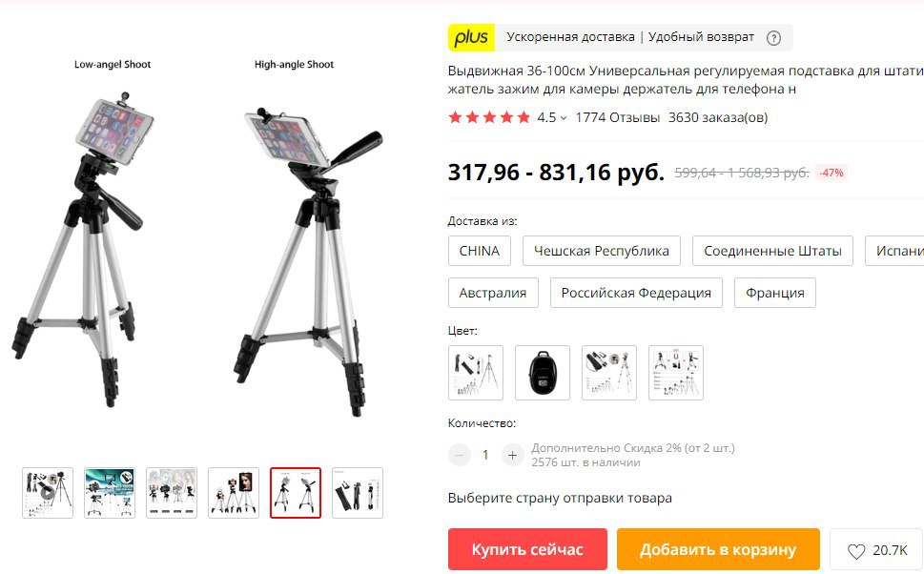Select Франция as shipping origin
The image size is (924, 574).
775,293
